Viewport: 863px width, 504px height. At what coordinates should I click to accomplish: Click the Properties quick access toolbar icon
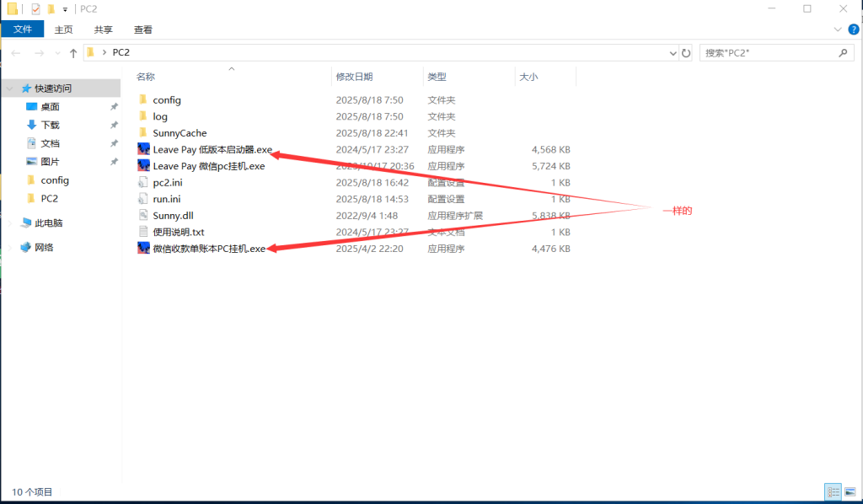point(35,8)
